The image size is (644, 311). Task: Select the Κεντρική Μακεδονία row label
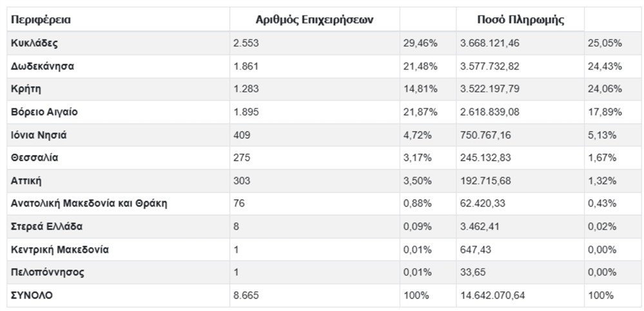coord(60,250)
